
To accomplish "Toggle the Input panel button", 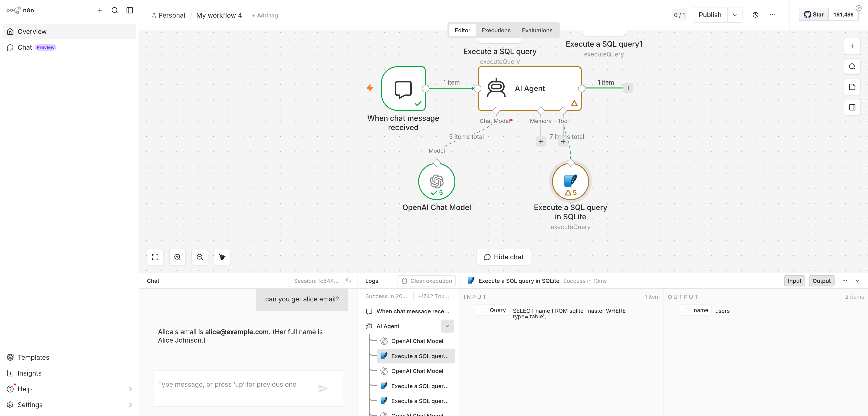I will (794, 281).
